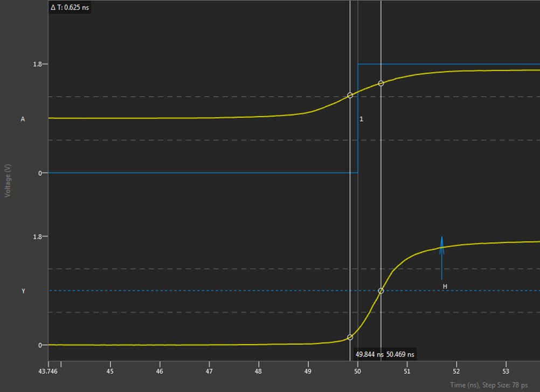This screenshot has height=392, width=540.
Task: Click the 50.469 ns timestamp label
Action: 399,354
